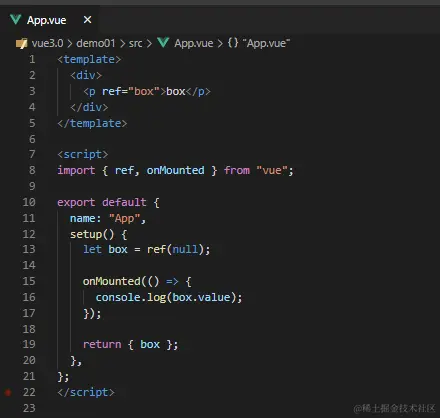
Task: Click the folder icon in the breadcrumb
Action: tap(22, 43)
